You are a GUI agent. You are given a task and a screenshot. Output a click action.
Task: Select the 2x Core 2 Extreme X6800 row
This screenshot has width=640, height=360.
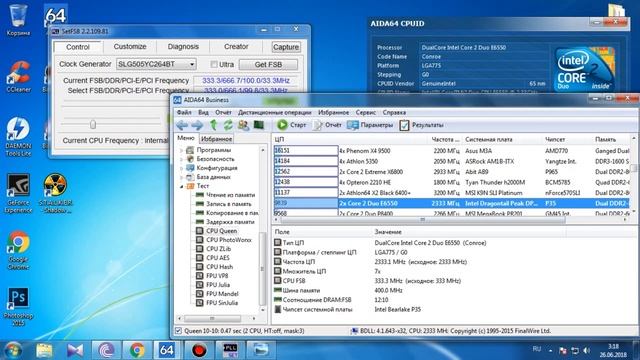[x=451, y=172]
